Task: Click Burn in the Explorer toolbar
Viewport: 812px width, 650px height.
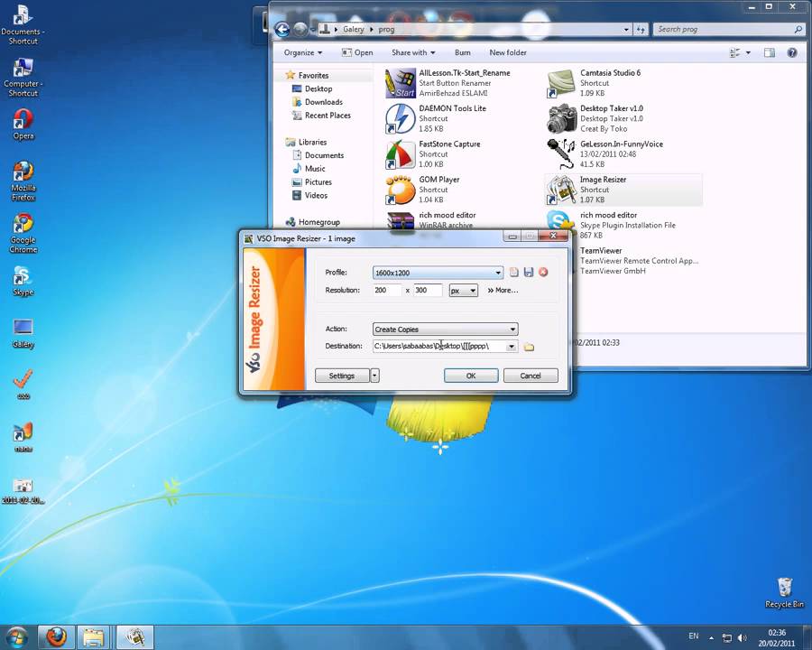Action: (x=463, y=52)
